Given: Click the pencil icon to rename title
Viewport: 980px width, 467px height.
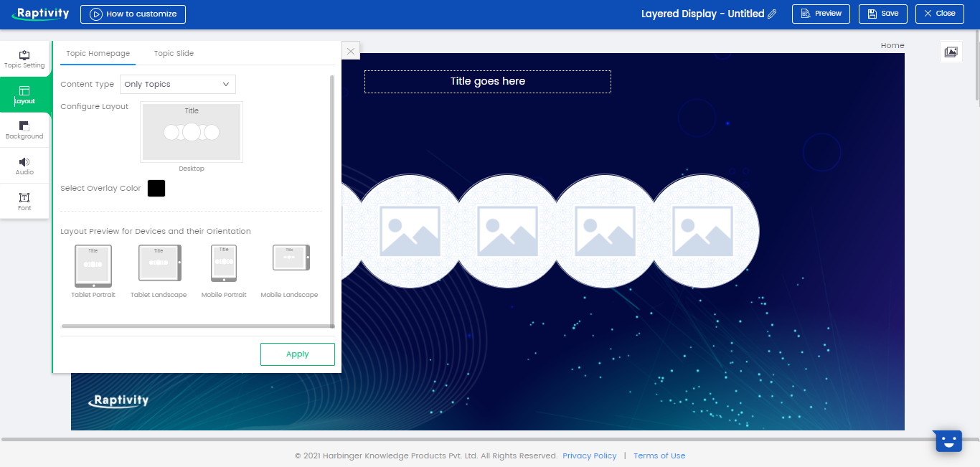Looking at the screenshot, I should point(772,14).
